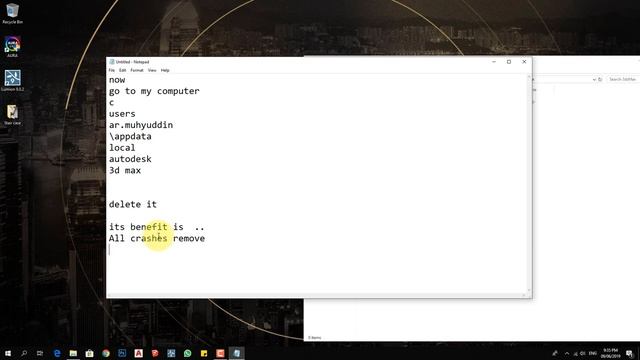Image resolution: width=640 pixels, height=360 pixels.
Task: Launch Microsoft Edge from the taskbar
Action: pyautogui.click(x=57, y=353)
